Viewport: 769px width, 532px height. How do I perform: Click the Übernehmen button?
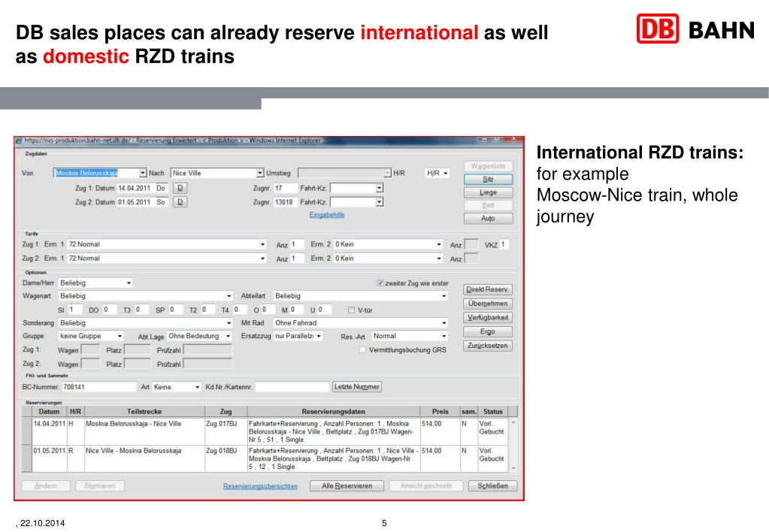(488, 304)
